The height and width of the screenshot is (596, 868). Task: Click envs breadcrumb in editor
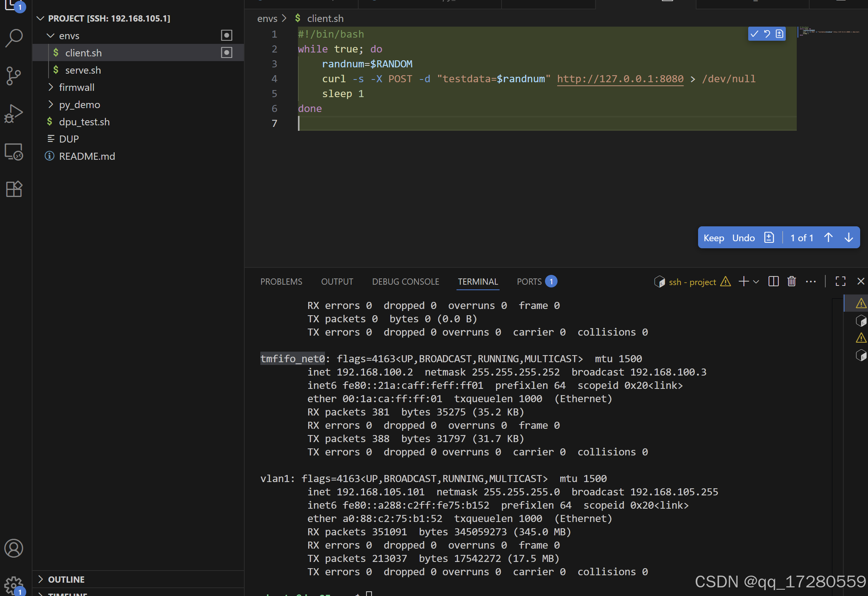click(x=267, y=18)
